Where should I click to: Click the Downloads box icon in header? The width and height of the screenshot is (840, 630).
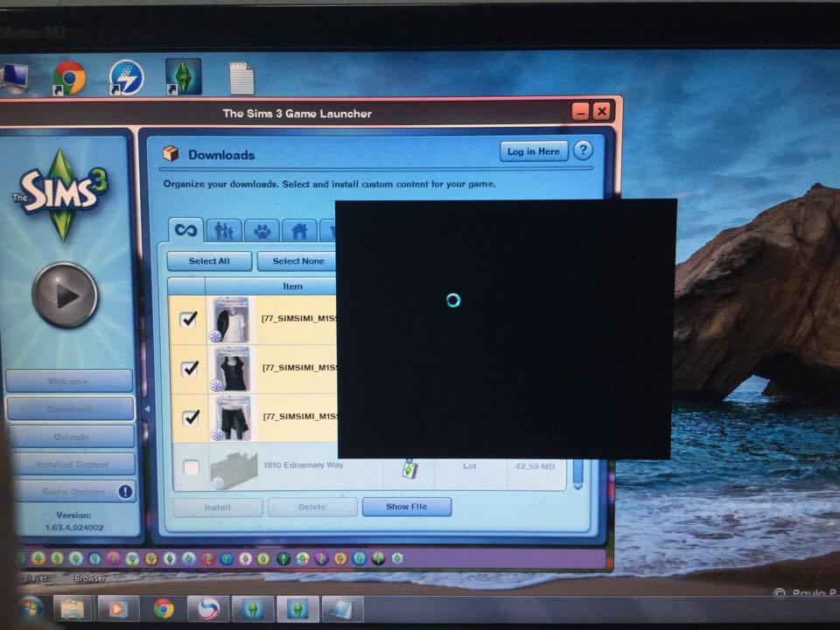[x=171, y=154]
